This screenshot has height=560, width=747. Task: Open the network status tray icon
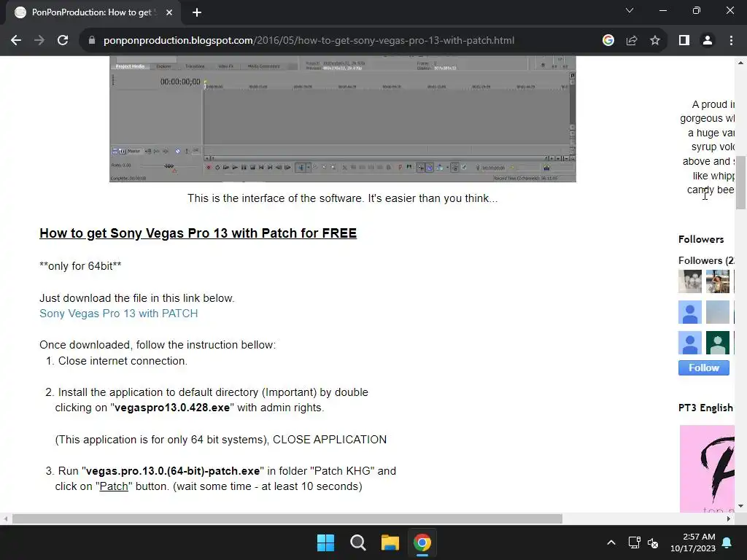click(x=634, y=542)
